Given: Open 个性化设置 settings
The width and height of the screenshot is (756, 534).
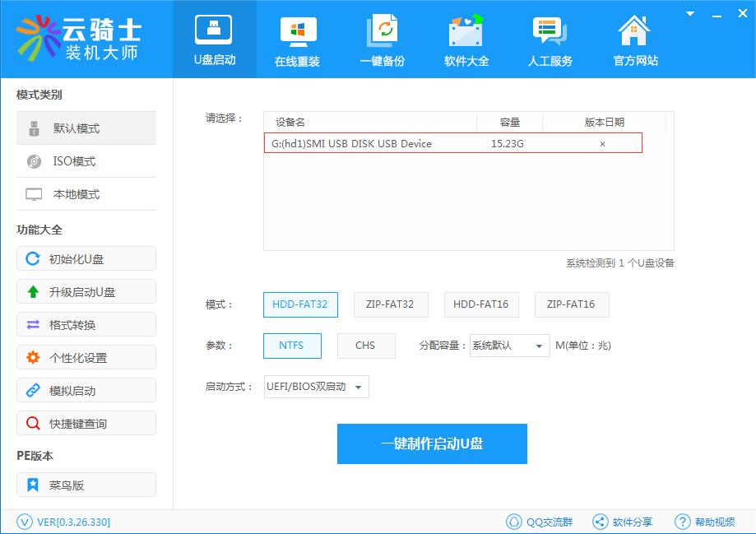Looking at the screenshot, I should pyautogui.click(x=86, y=357).
